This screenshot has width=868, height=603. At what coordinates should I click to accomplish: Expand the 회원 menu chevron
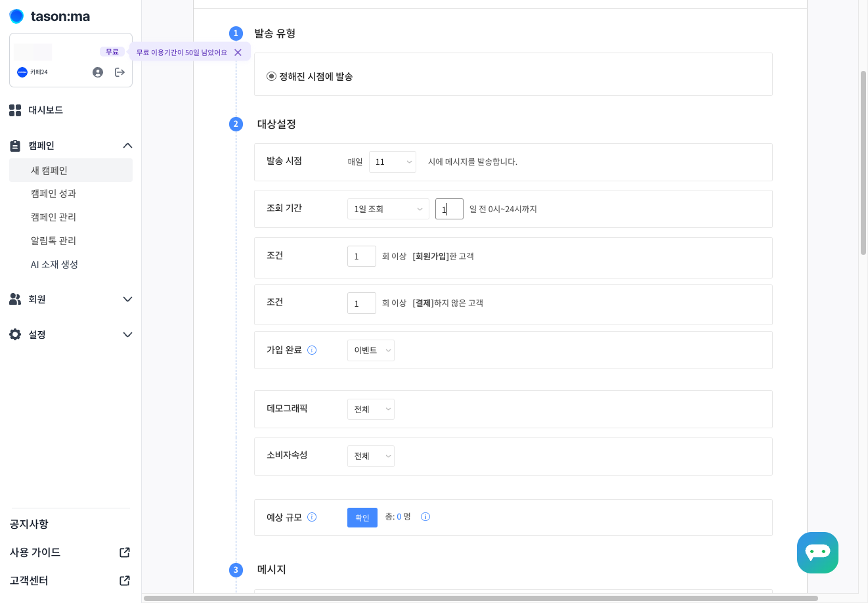127,300
